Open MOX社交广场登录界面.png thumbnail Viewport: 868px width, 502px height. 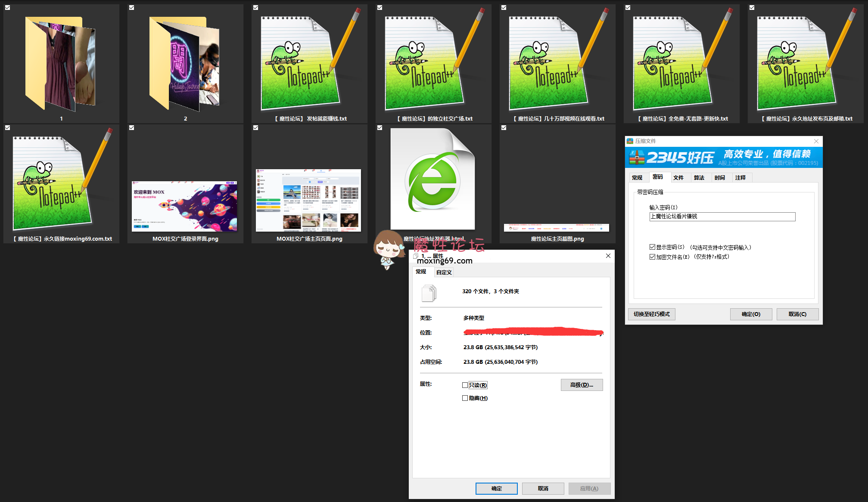click(184, 206)
